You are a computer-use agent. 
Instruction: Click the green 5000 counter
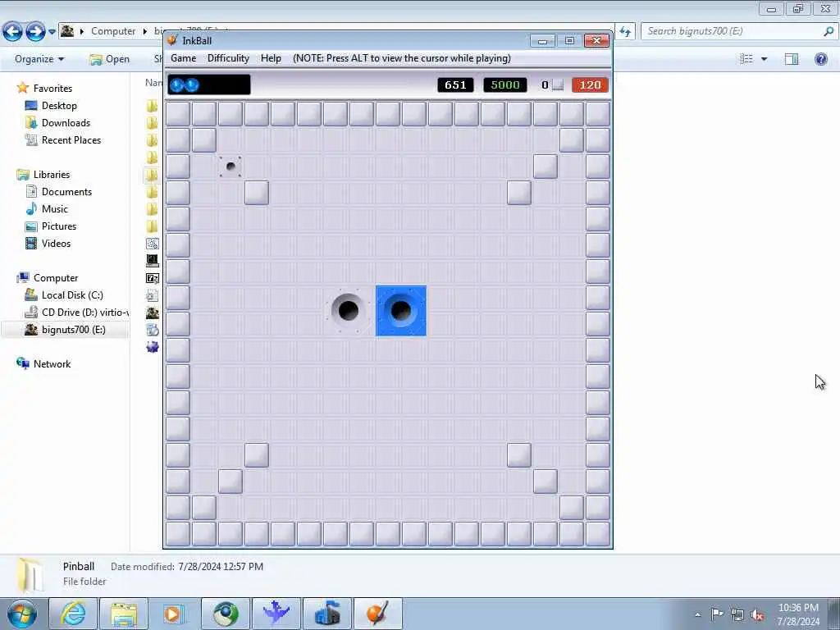(x=505, y=84)
